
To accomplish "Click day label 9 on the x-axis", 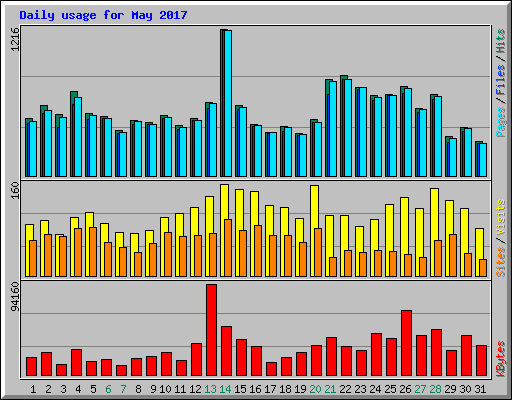I will point(153,389).
